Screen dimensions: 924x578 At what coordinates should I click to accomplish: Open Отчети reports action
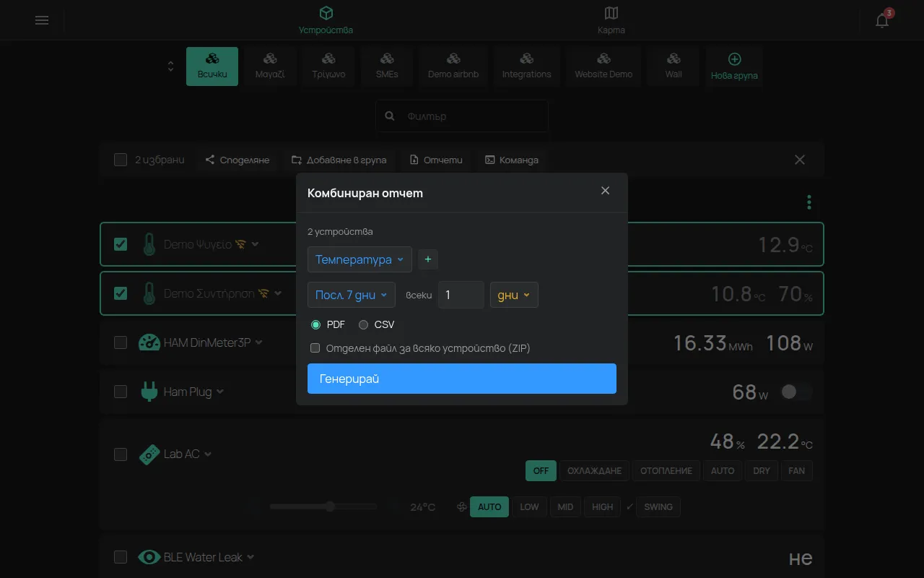(x=436, y=160)
